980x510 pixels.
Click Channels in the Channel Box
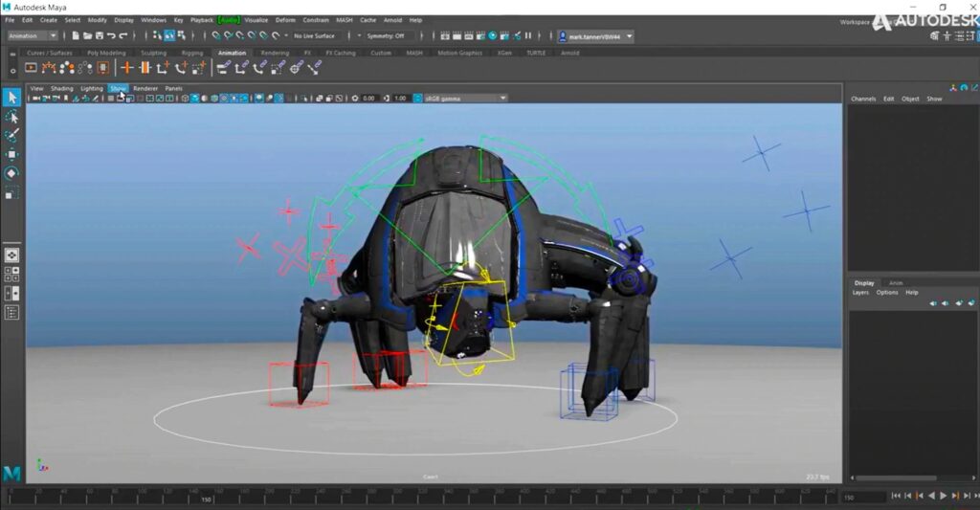(863, 99)
